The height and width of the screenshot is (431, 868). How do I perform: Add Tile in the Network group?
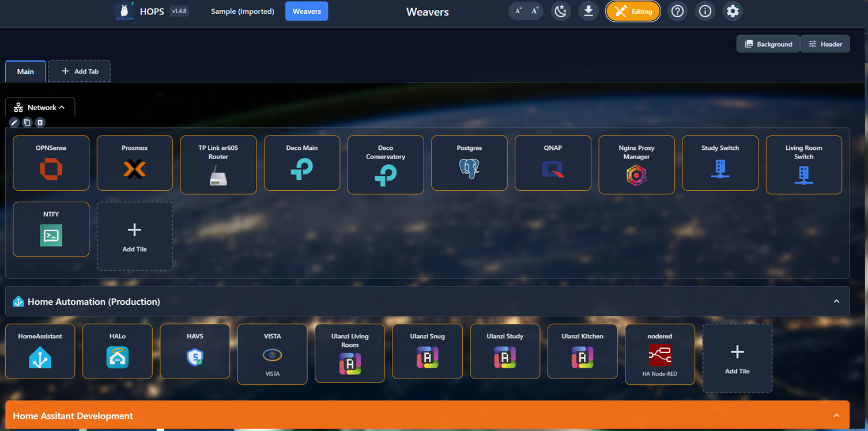point(134,236)
